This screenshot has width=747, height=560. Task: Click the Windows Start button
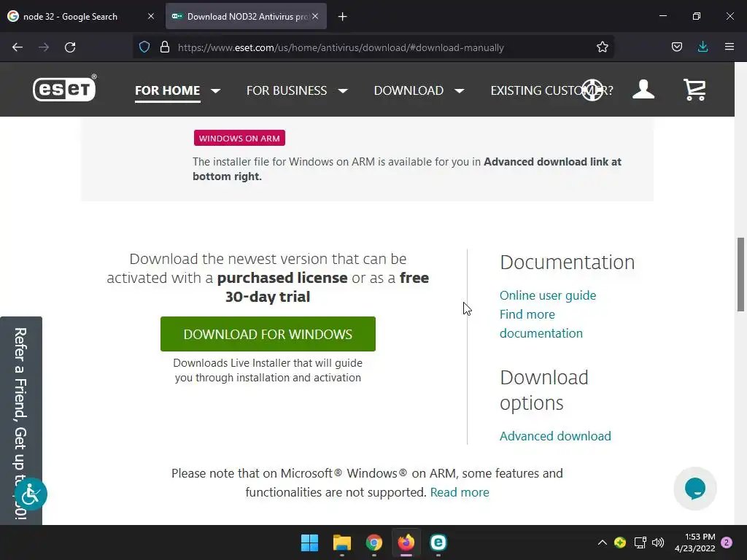coord(309,542)
